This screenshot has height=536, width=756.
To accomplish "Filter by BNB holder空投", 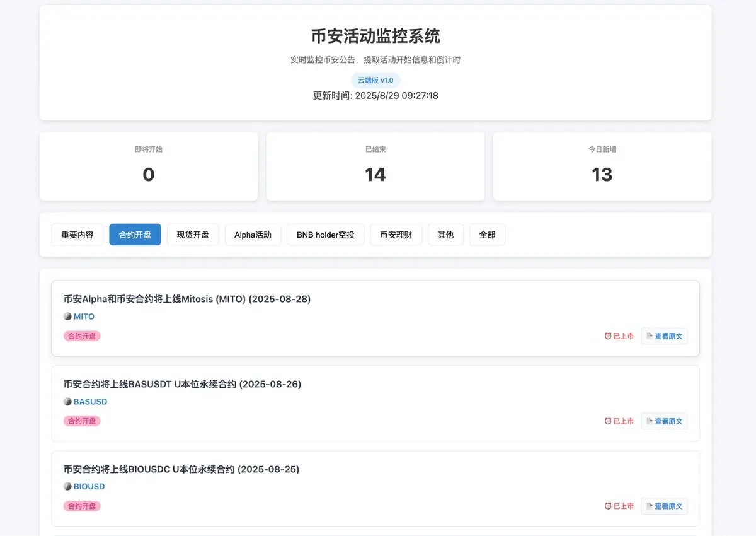I will (325, 235).
